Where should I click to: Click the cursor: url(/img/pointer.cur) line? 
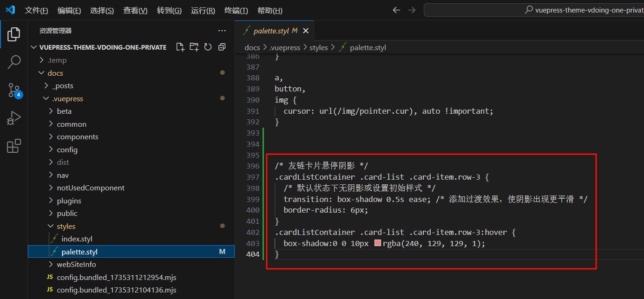point(388,111)
